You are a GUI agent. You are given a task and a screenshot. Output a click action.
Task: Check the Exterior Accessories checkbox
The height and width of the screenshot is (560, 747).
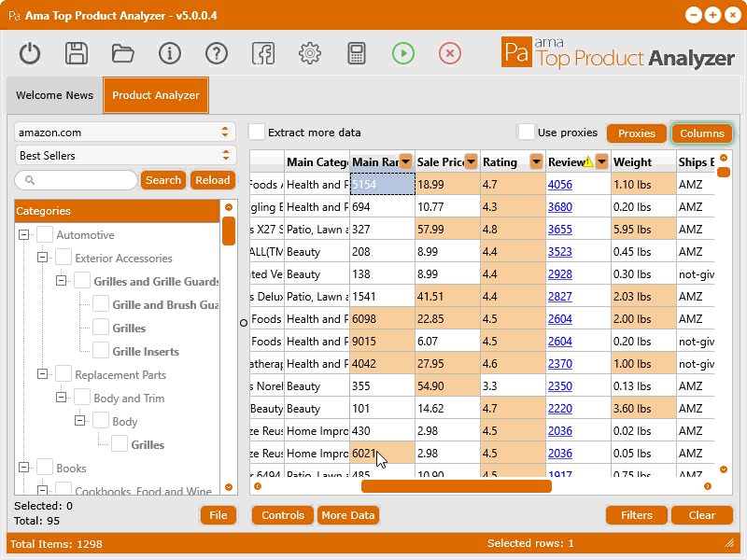click(63, 258)
